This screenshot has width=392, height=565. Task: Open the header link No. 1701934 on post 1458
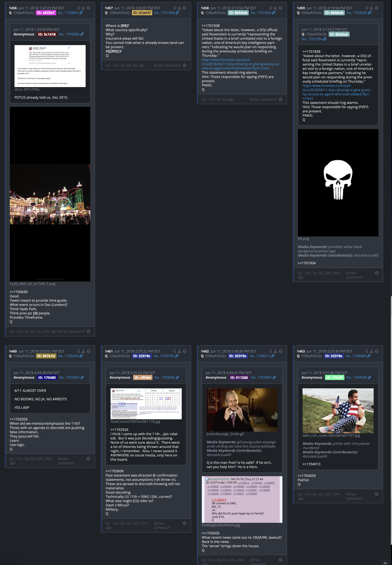click(x=263, y=13)
